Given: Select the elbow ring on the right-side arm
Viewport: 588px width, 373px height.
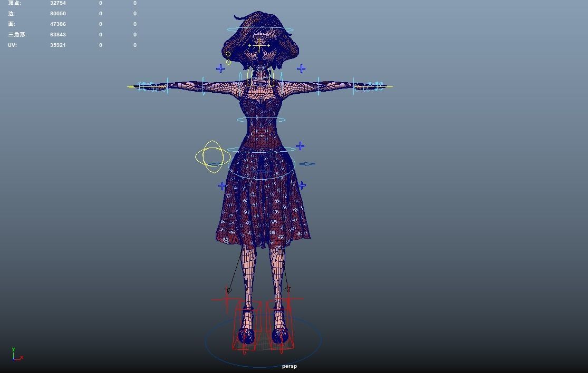Looking at the screenshot, I should pyautogui.click(x=319, y=86).
